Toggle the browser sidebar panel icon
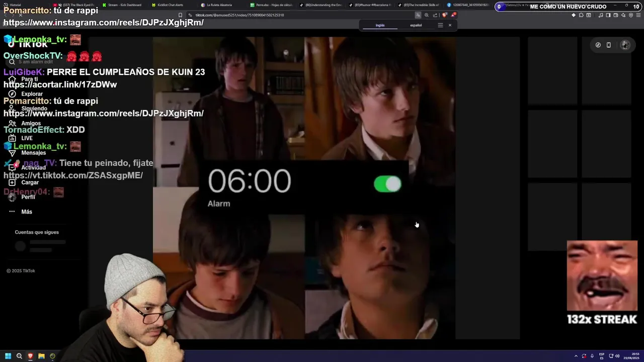 608,15
